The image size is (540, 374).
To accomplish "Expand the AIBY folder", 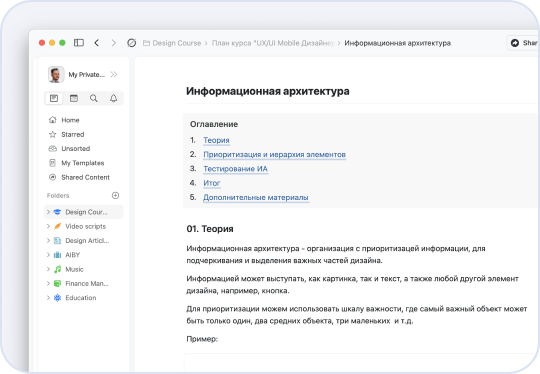I will (48, 255).
